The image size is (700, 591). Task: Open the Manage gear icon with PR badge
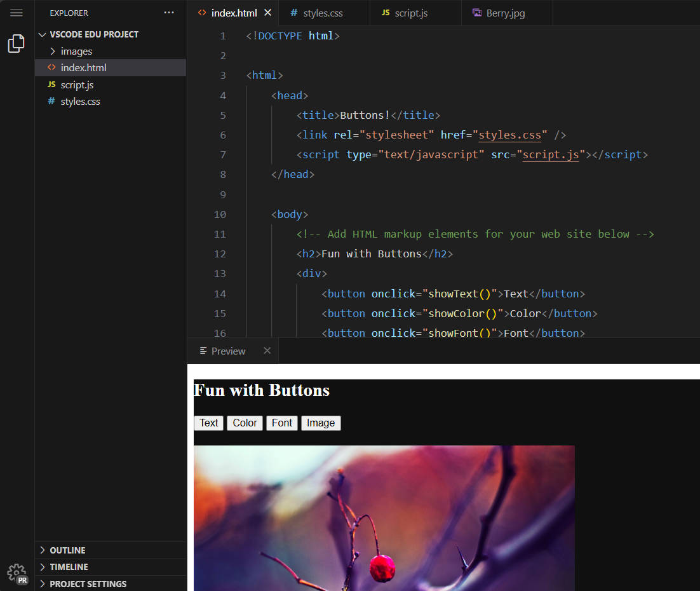pyautogui.click(x=17, y=574)
